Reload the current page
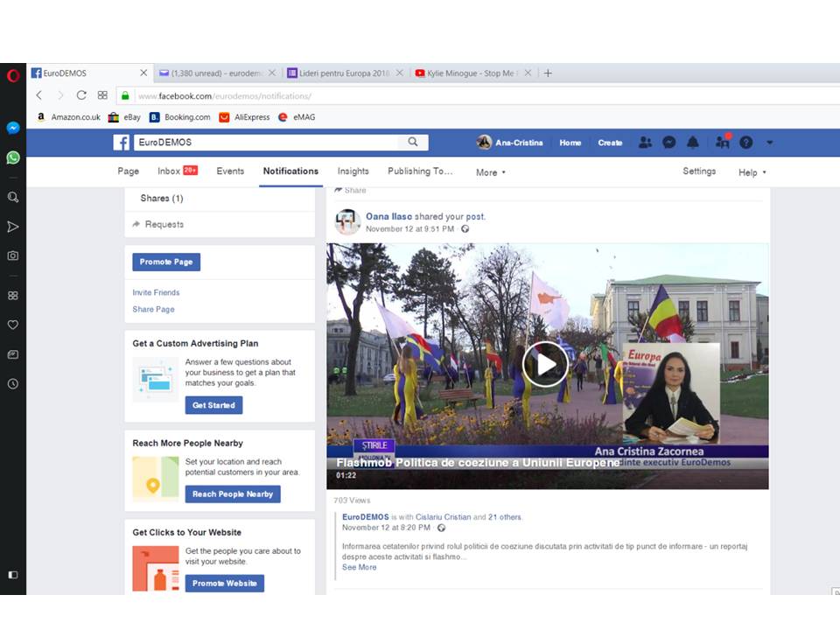This screenshot has width=840, height=630. pyautogui.click(x=81, y=95)
